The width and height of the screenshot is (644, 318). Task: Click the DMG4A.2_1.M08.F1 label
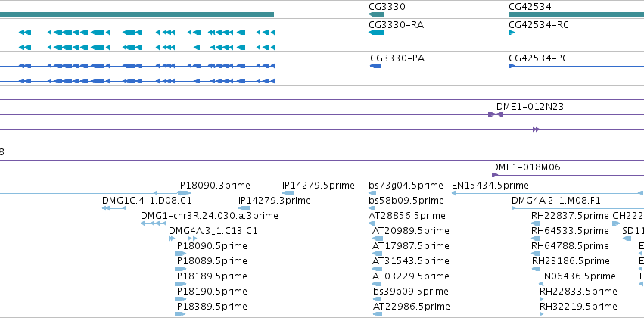556,201
